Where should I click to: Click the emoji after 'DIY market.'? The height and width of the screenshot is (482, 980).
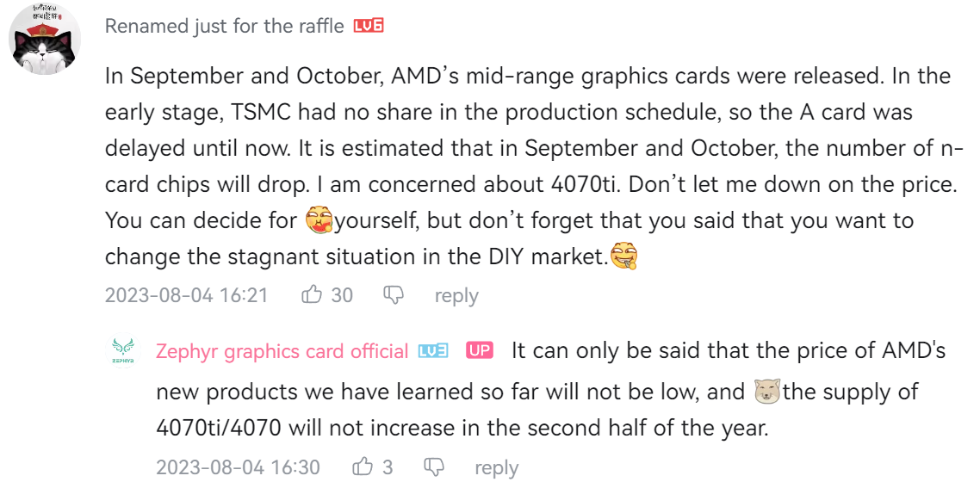point(623,256)
